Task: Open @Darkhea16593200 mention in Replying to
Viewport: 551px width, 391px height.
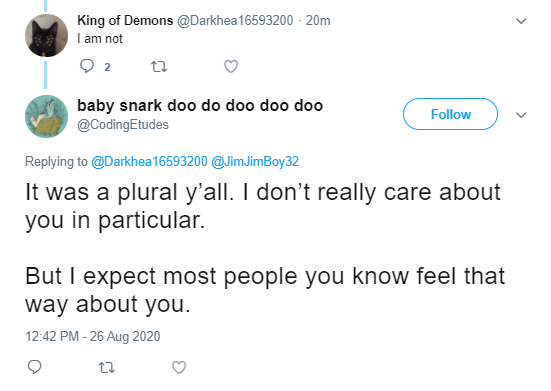Action: tap(149, 162)
